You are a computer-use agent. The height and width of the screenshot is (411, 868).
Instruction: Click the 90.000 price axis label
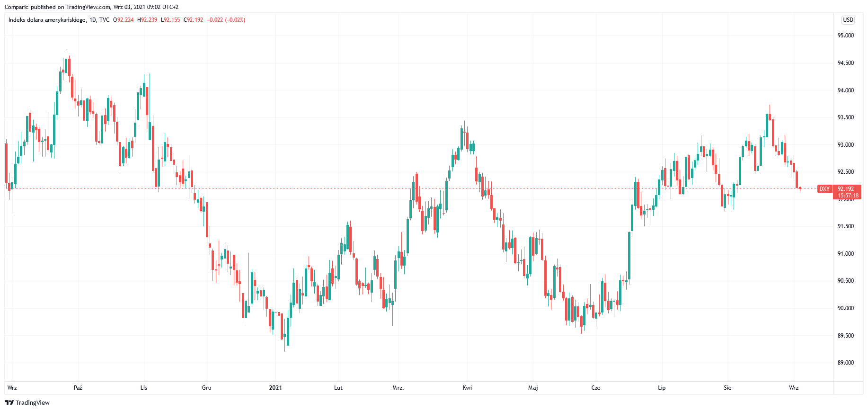846,308
